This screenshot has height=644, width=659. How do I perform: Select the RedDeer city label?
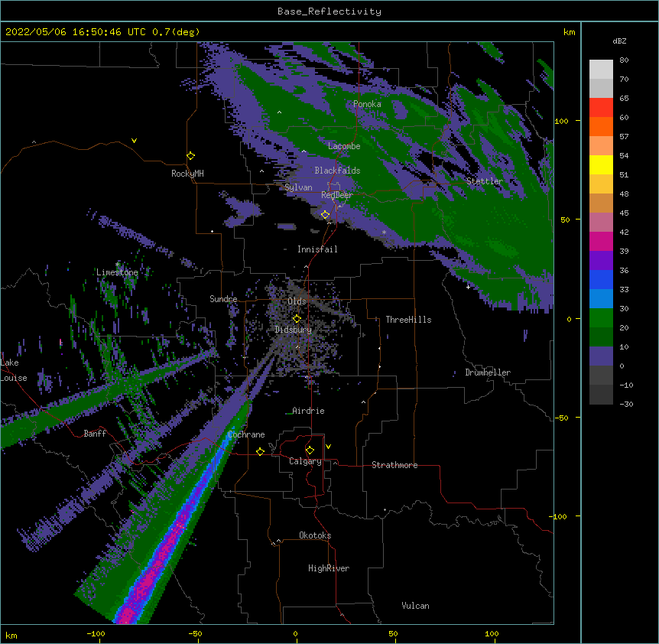(336, 195)
